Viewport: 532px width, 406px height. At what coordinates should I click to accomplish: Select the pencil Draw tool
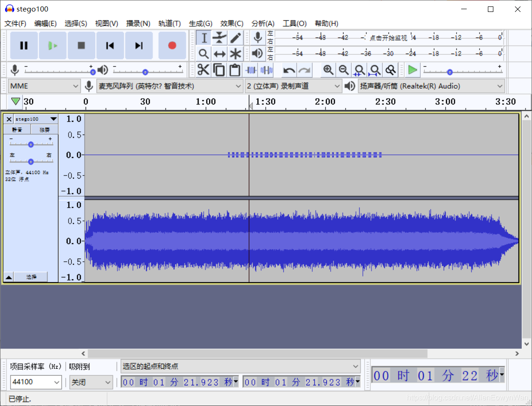[235, 38]
